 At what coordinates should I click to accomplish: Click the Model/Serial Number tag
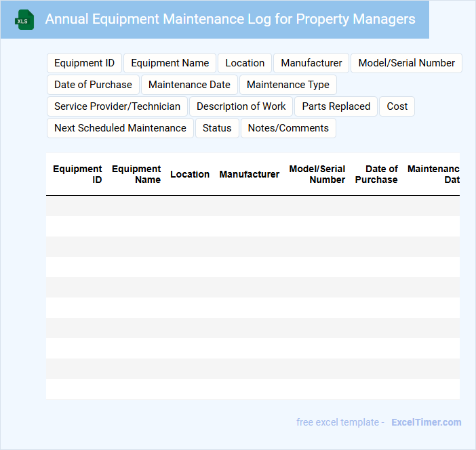(x=406, y=63)
